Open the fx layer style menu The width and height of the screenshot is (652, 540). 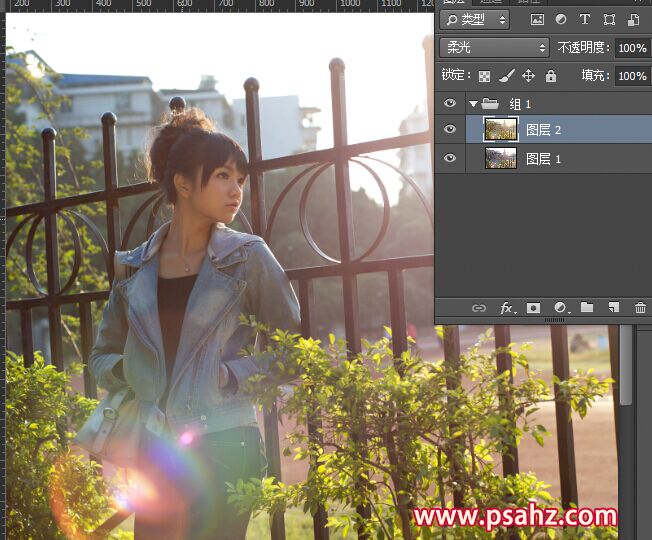(506, 308)
